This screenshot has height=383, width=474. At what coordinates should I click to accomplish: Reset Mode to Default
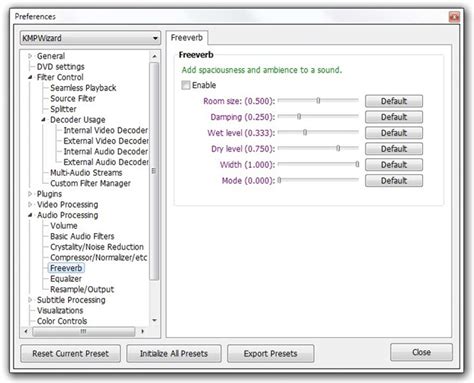coord(394,181)
